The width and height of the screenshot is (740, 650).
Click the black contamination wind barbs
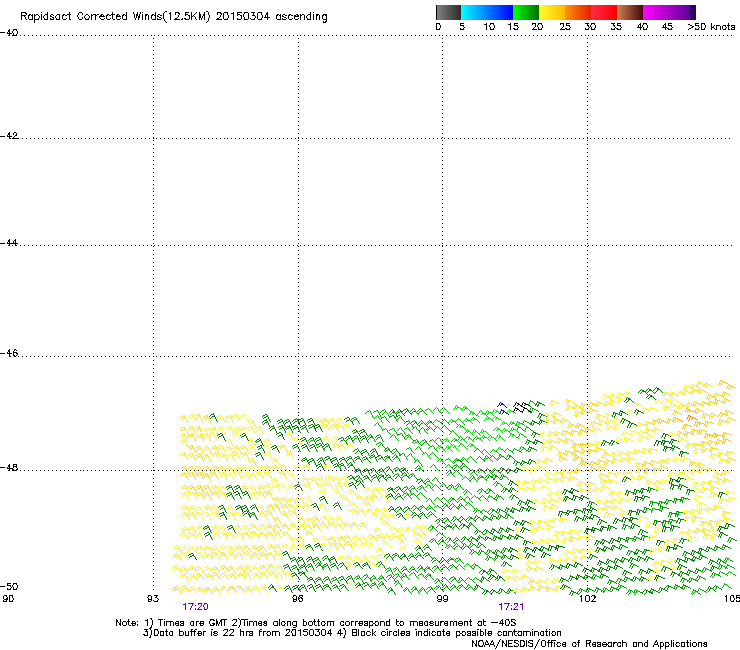point(522,406)
